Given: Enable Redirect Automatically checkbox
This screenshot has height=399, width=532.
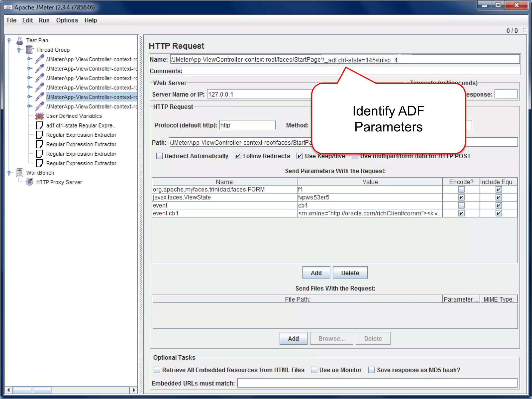Looking at the screenshot, I should coord(159,156).
